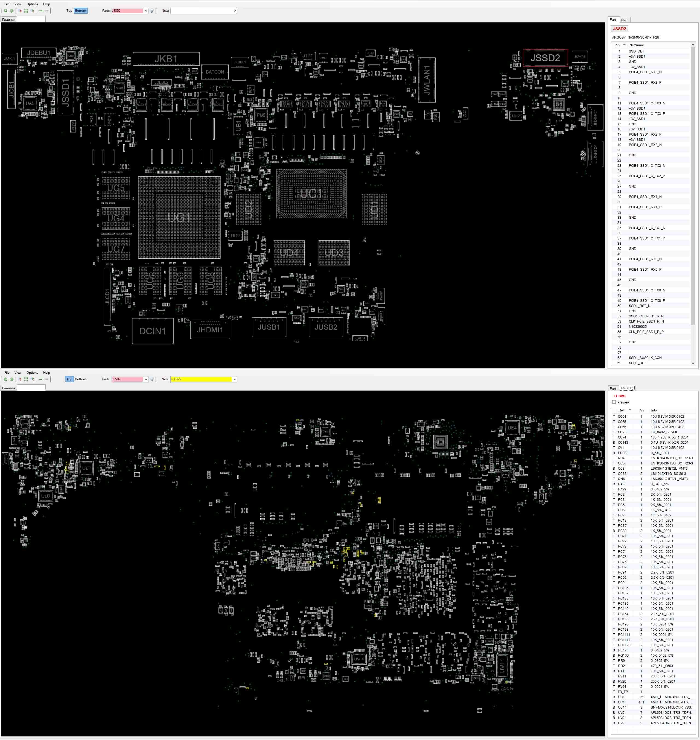Click fit-to-window icon in +1.8VS window toolbar

[x=26, y=379]
